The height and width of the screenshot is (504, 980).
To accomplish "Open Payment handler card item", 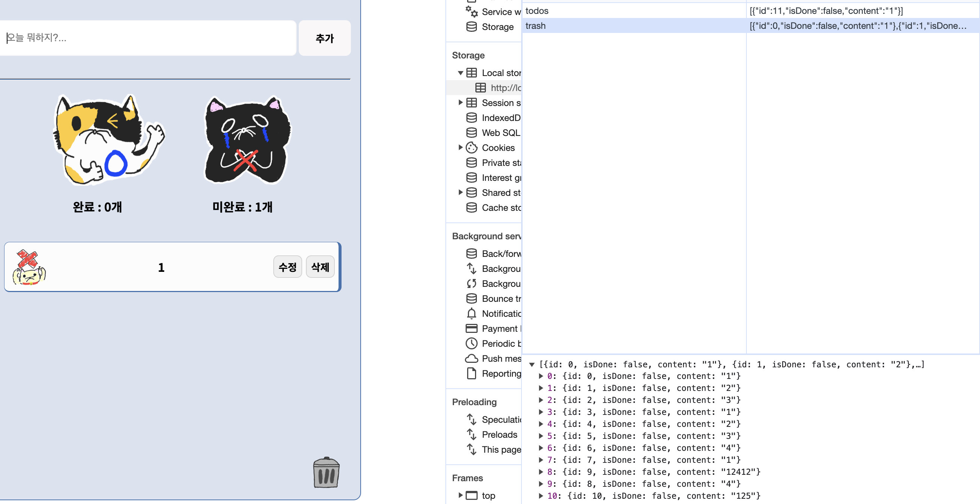I will pos(471,328).
